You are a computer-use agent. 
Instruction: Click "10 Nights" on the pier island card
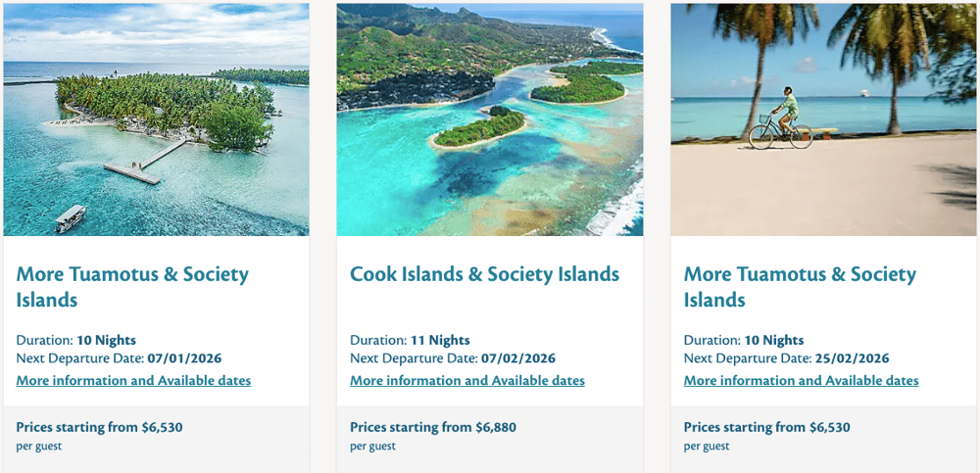106,340
